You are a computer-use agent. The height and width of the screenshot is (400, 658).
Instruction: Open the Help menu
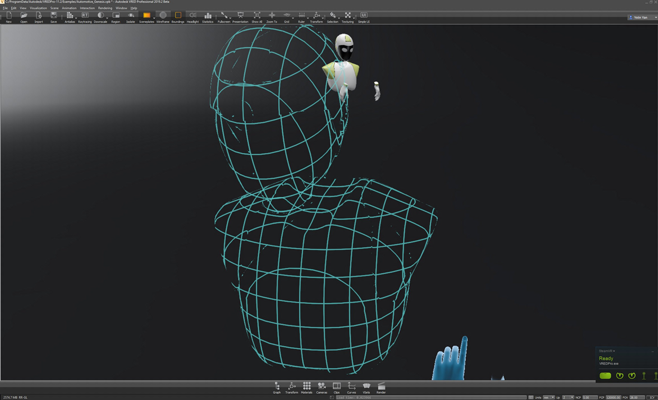click(133, 8)
